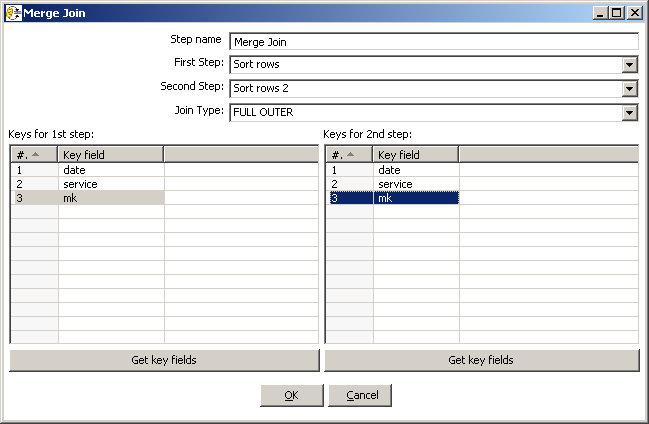Viewport: 649px width, 424px height.
Task: Confirm the dialog with OK
Action: 292,395
